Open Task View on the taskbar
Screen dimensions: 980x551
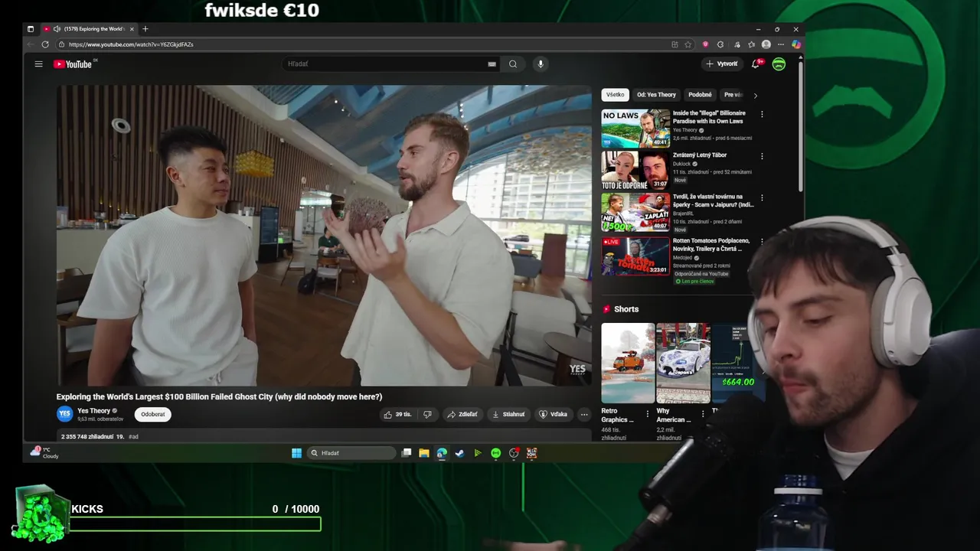tap(407, 453)
